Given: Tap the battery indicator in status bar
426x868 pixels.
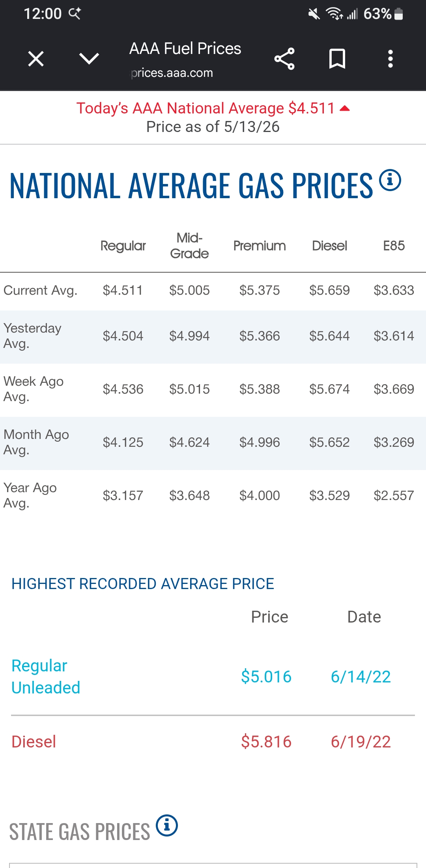Looking at the screenshot, I should 399,14.
